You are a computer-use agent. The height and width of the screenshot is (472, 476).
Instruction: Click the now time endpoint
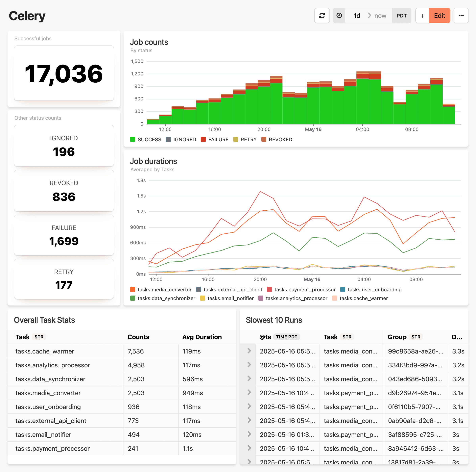point(380,15)
